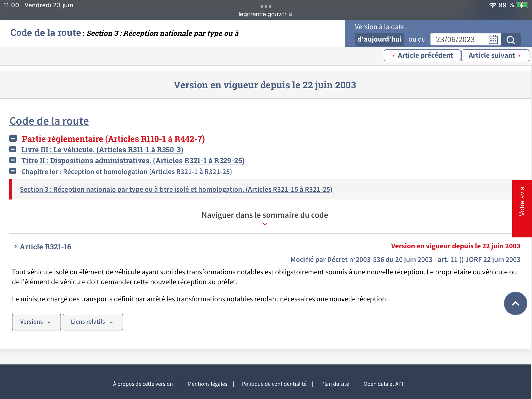Expand the Versions dropdown

(36, 322)
